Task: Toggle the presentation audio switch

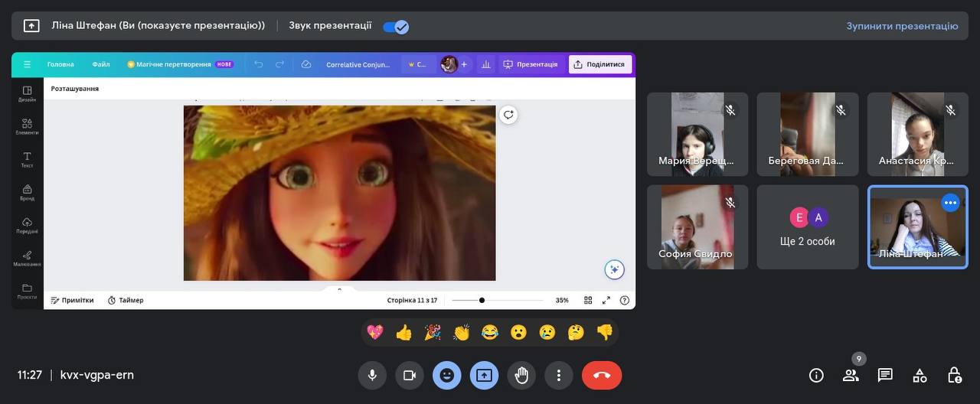Action: tap(396, 27)
